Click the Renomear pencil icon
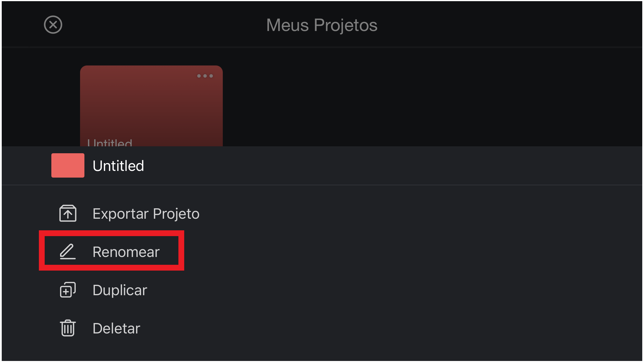644x363 pixels. (x=68, y=251)
